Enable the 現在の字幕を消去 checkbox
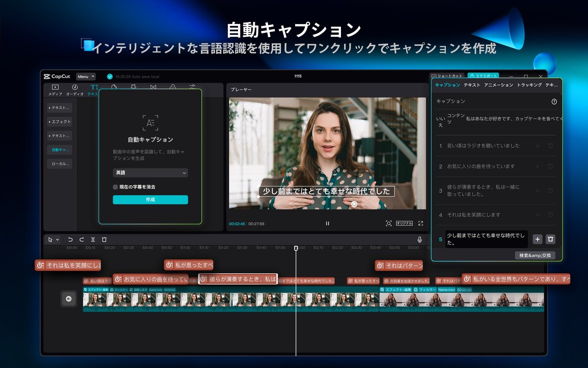The image size is (588, 368). [115, 187]
